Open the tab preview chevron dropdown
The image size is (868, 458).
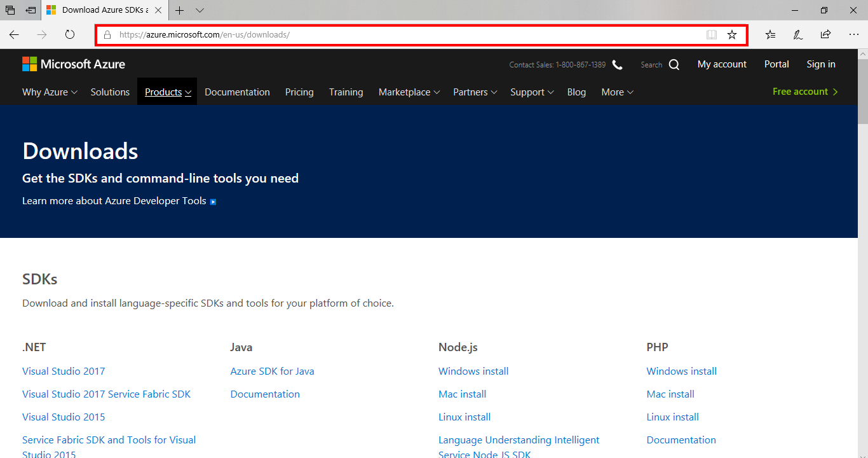tap(200, 10)
